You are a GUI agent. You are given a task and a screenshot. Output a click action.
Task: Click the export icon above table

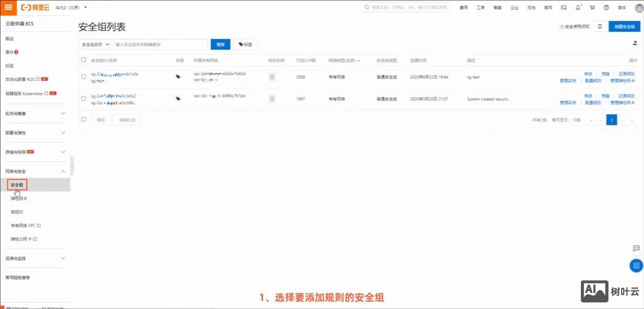pyautogui.click(x=635, y=43)
